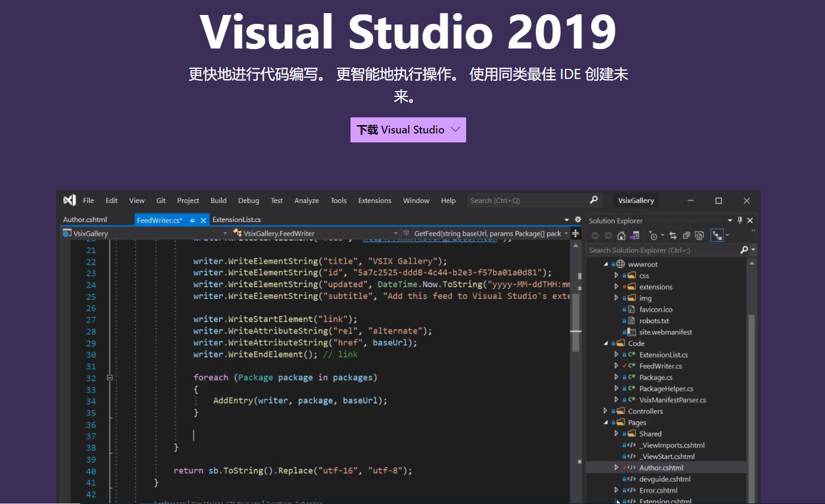Viewport: 825px width, 504px height.
Task: Click the magnifier in the Ctrl+Q search box
Action: point(594,200)
